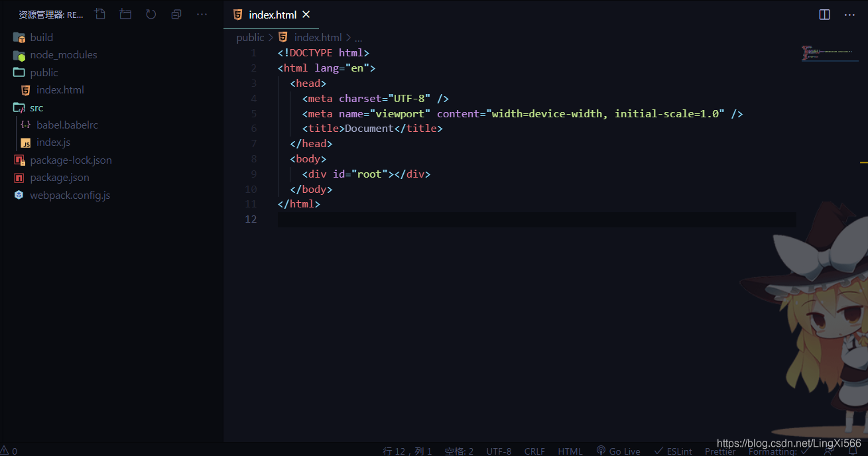
Task: Click the node_modules folder icon
Action: coord(19,55)
